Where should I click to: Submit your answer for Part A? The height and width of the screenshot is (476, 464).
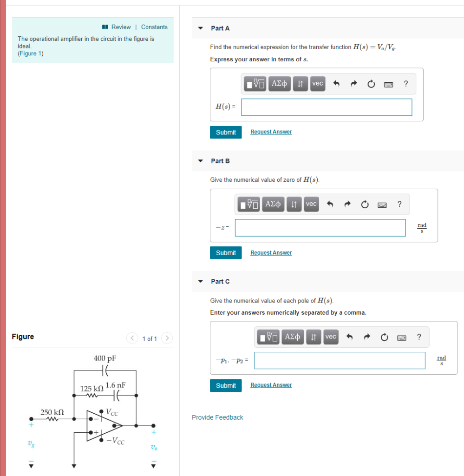tap(226, 132)
